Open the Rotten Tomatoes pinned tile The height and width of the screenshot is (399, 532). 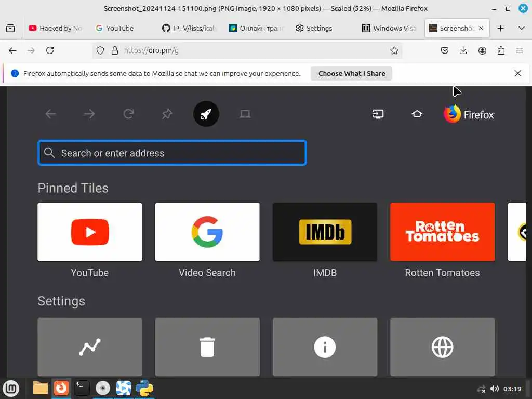tap(443, 232)
